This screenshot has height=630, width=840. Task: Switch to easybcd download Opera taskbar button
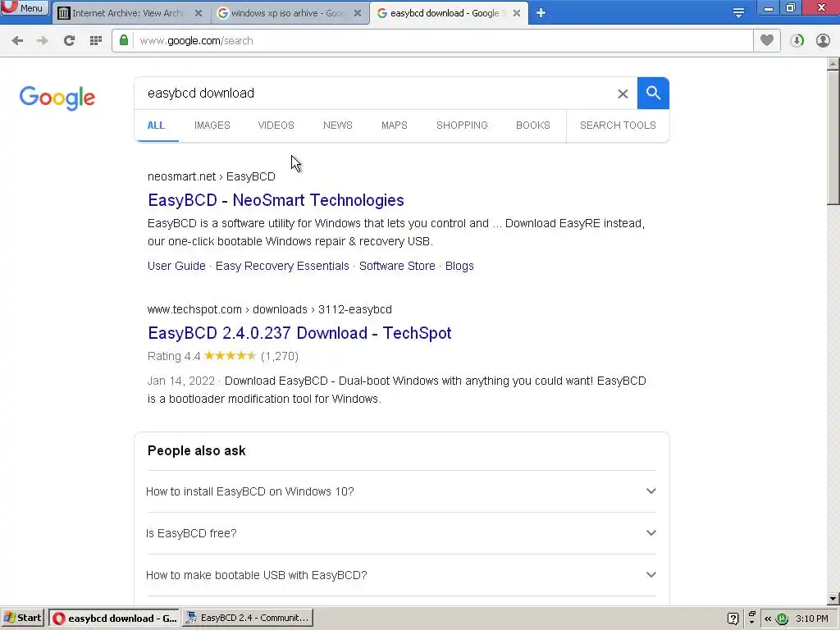pos(114,618)
